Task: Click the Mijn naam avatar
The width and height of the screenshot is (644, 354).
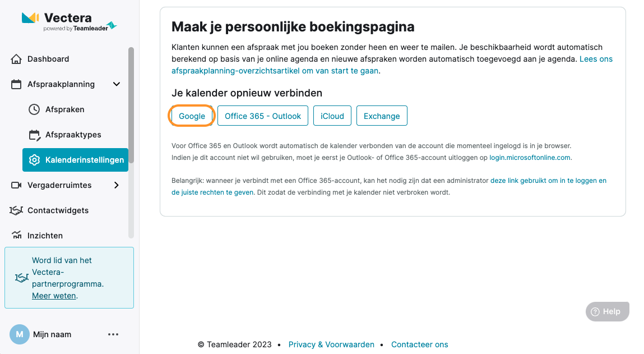Action: [19, 334]
